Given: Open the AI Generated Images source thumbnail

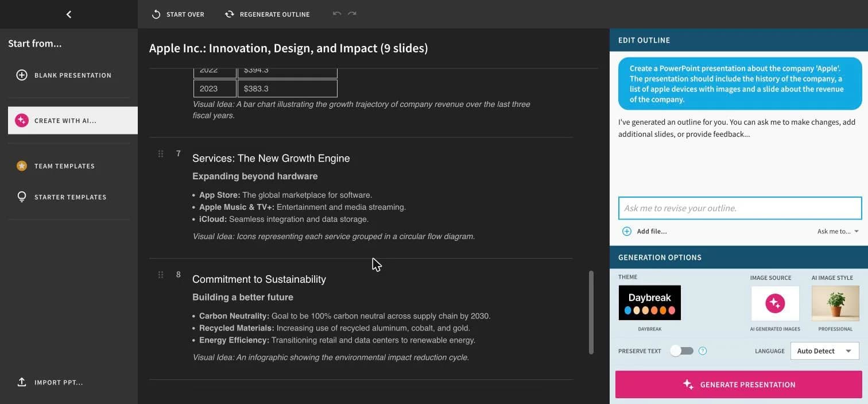Looking at the screenshot, I should point(775,303).
